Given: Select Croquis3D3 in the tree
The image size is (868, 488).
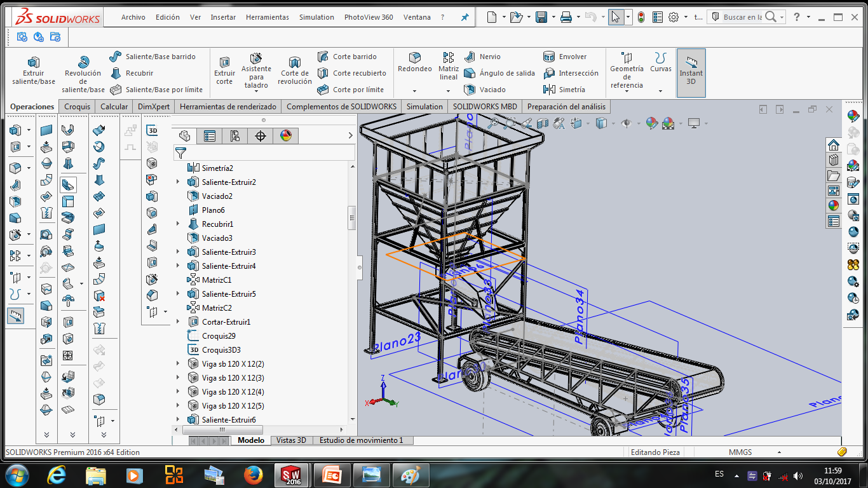Looking at the screenshot, I should (221, 349).
